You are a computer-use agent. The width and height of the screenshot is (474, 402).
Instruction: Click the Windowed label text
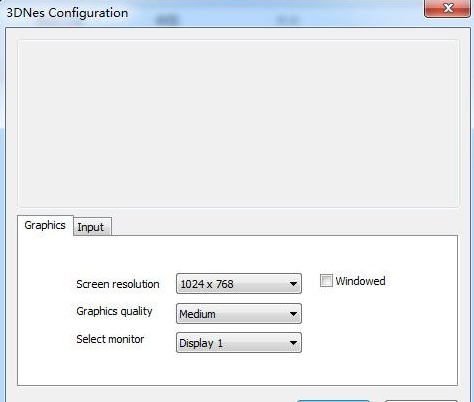[360, 281]
